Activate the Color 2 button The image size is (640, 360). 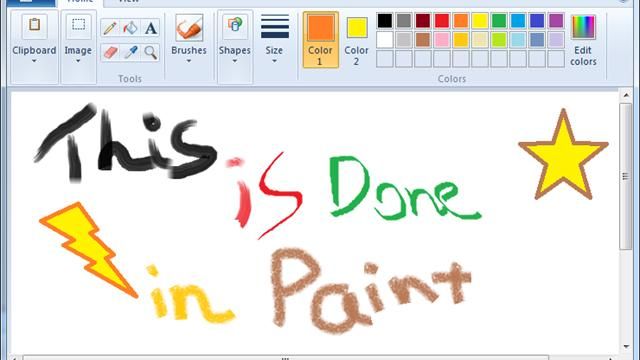pyautogui.click(x=357, y=40)
